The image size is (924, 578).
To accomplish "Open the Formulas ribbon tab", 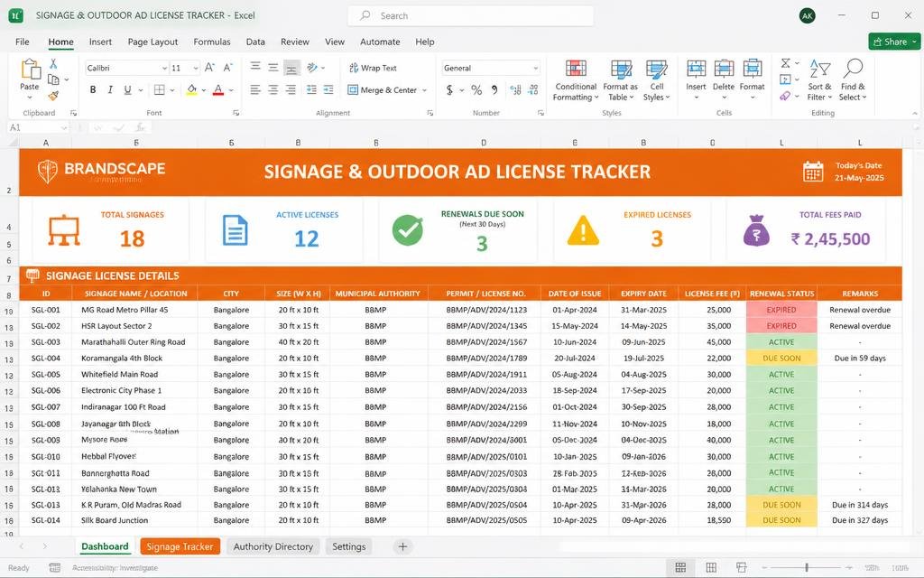I will click(211, 42).
